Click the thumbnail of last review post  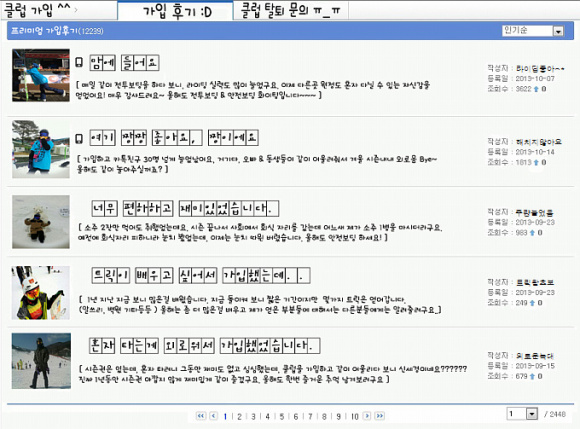[x=41, y=361]
